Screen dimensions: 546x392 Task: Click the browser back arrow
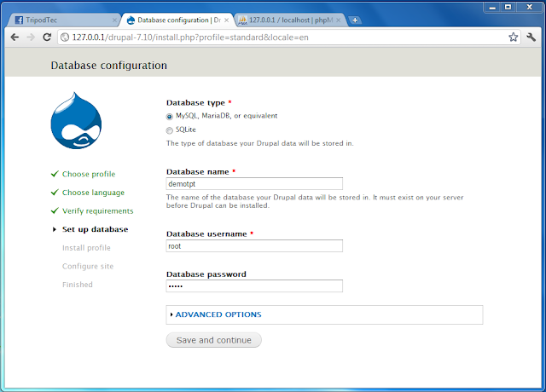click(15, 37)
